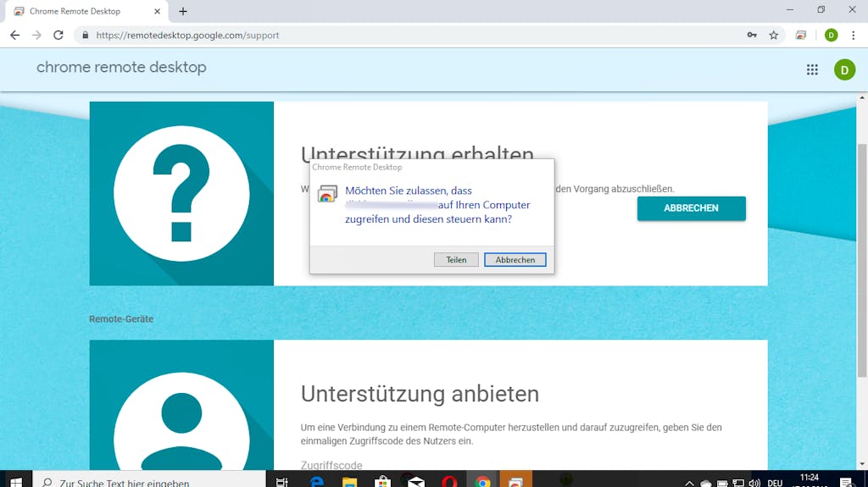Click the Chrome Remote Desktop icon in the dialog
Image resolution: width=868 pixels, height=487 pixels.
point(327,194)
